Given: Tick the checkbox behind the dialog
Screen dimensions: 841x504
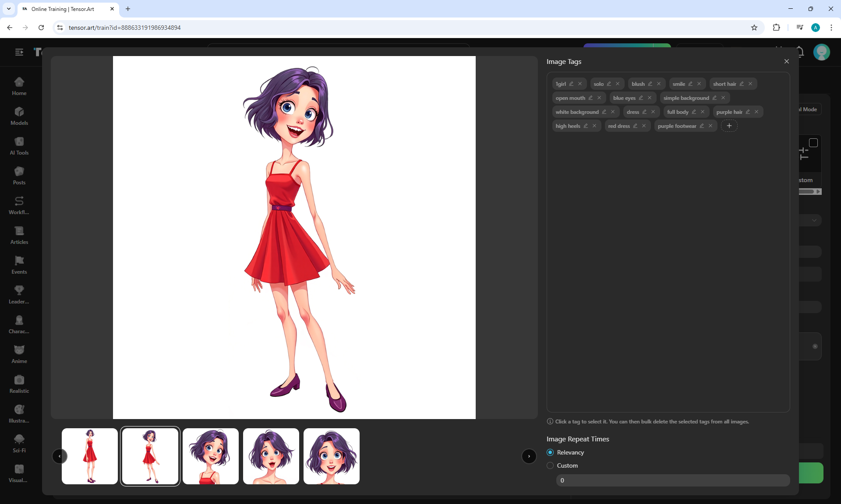Looking at the screenshot, I should coord(813,143).
